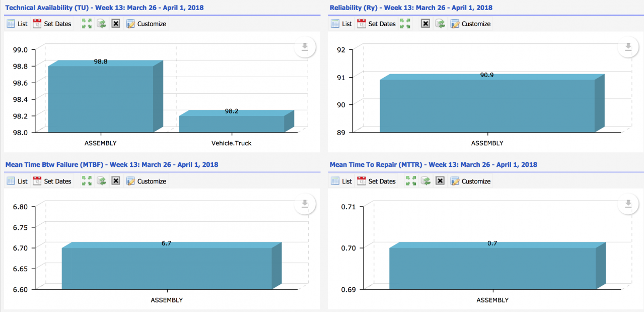This screenshot has height=312, width=644.
Task: Click Set Dates in the MTBF toolbar
Action: (x=52, y=180)
